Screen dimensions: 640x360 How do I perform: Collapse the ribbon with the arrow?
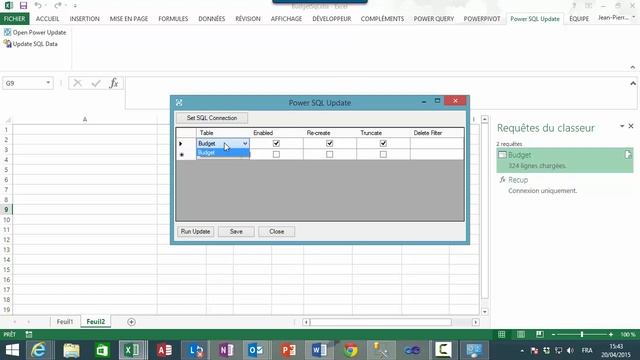(x=633, y=67)
